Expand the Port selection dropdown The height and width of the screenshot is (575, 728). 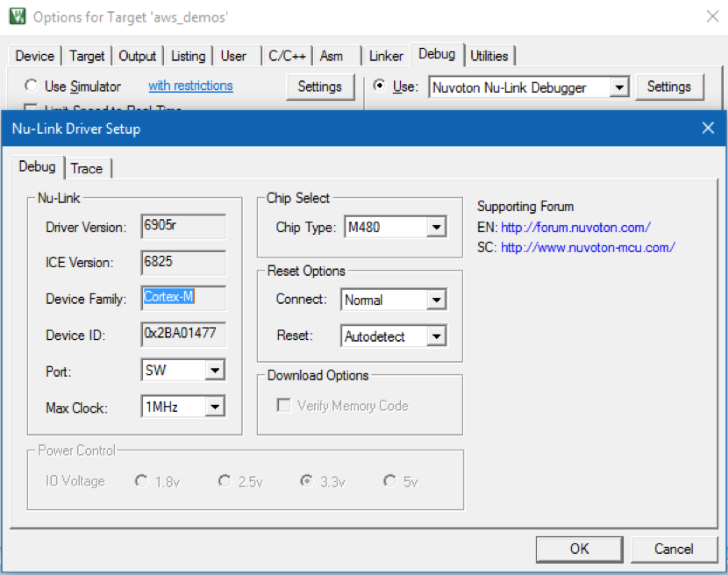point(215,370)
